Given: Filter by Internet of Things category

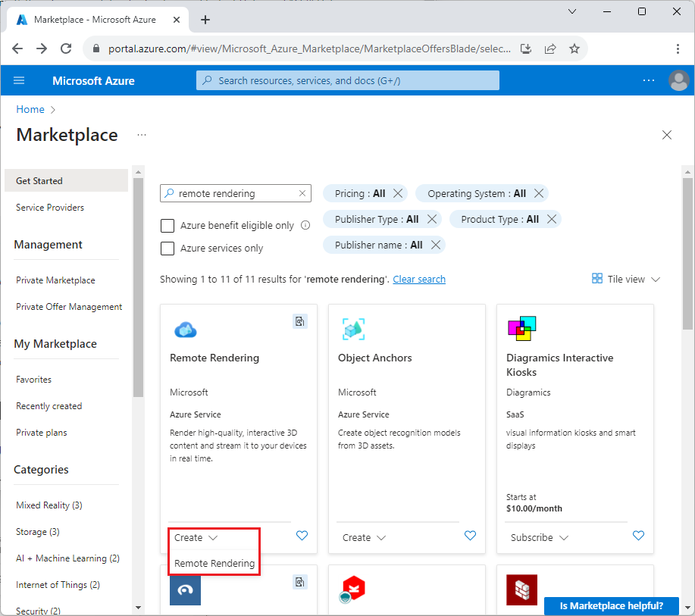Looking at the screenshot, I should click(x=58, y=584).
